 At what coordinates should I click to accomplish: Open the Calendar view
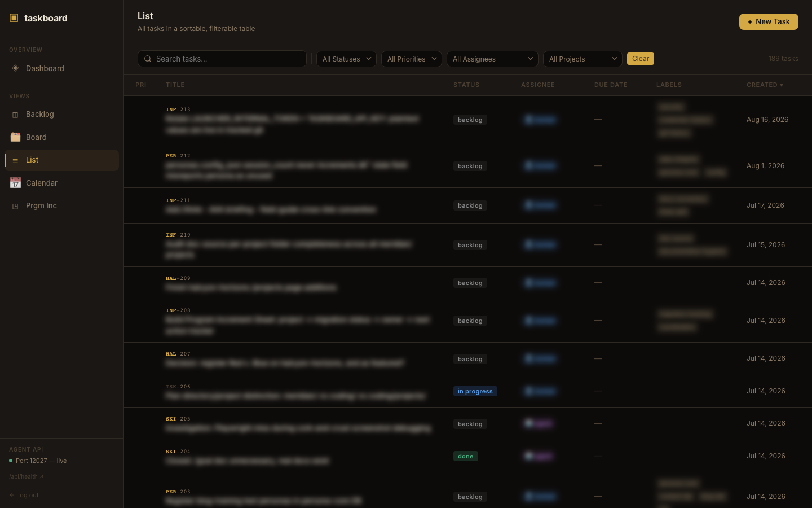pos(61,183)
